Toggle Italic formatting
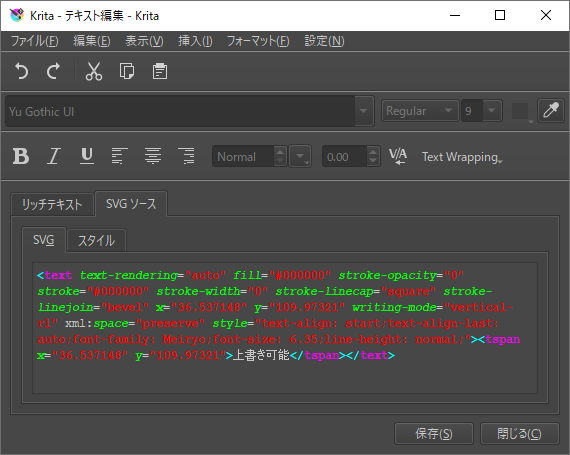Image resolution: width=570 pixels, height=455 pixels. pyautogui.click(x=54, y=156)
